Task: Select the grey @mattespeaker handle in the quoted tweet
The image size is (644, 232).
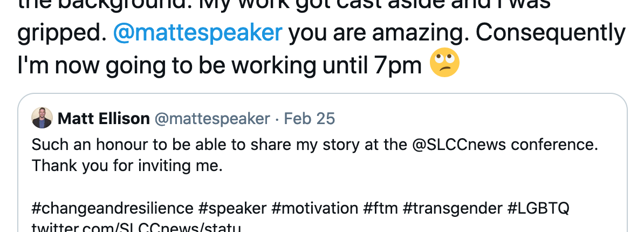Action: click(212, 119)
